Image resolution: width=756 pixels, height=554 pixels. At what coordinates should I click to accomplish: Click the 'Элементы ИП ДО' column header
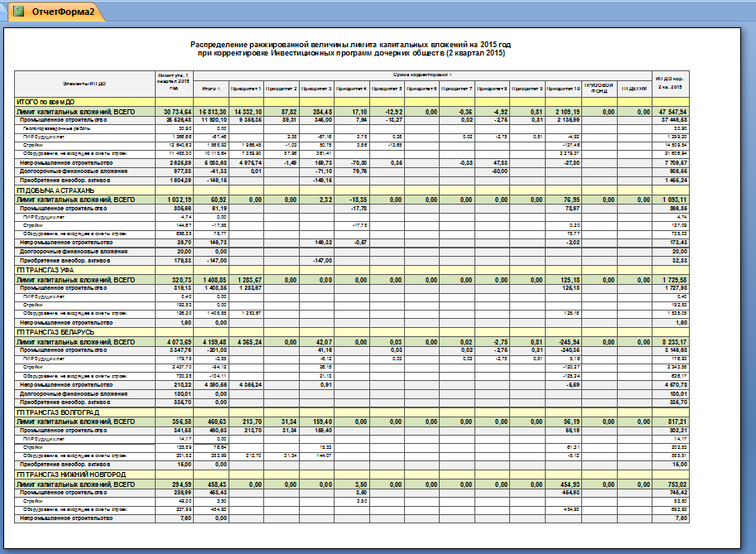pos(84,84)
